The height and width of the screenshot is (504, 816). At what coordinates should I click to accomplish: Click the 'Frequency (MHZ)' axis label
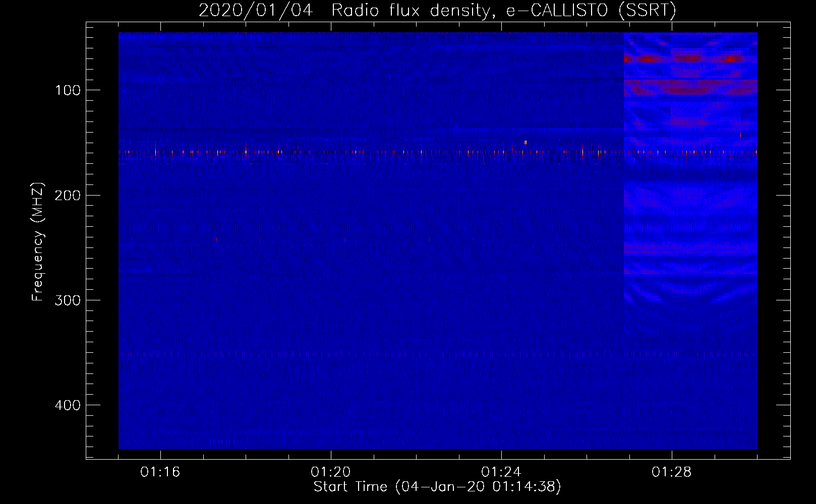38,242
